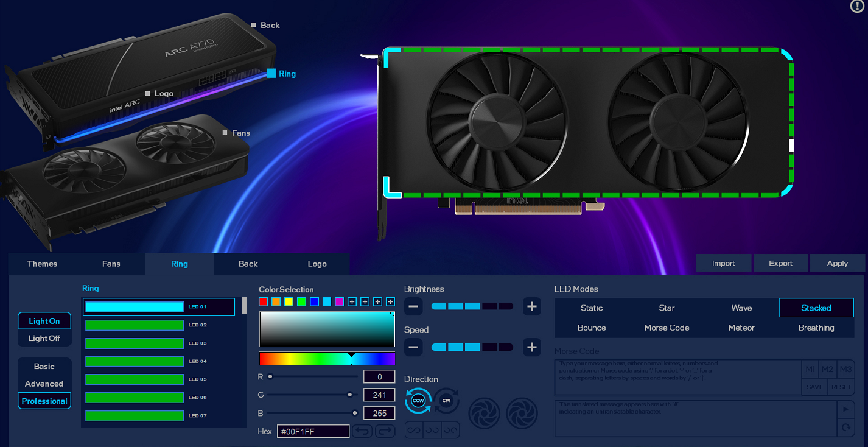Click the rainbow hue bar
The image size is (868, 447).
(x=327, y=358)
